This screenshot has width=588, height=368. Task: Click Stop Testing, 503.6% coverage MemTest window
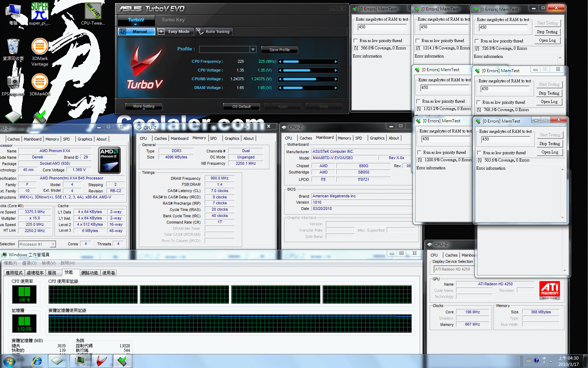[549, 144]
